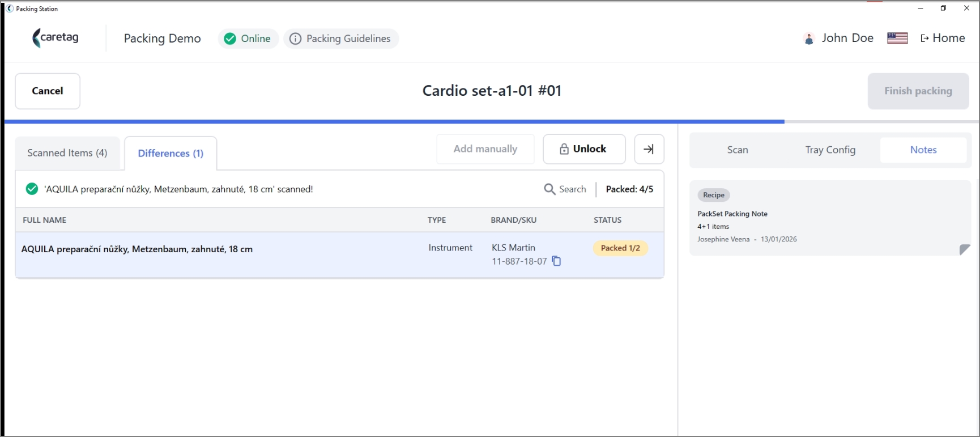Open the Differences (1) tab
This screenshot has height=437, width=980.
(x=171, y=153)
